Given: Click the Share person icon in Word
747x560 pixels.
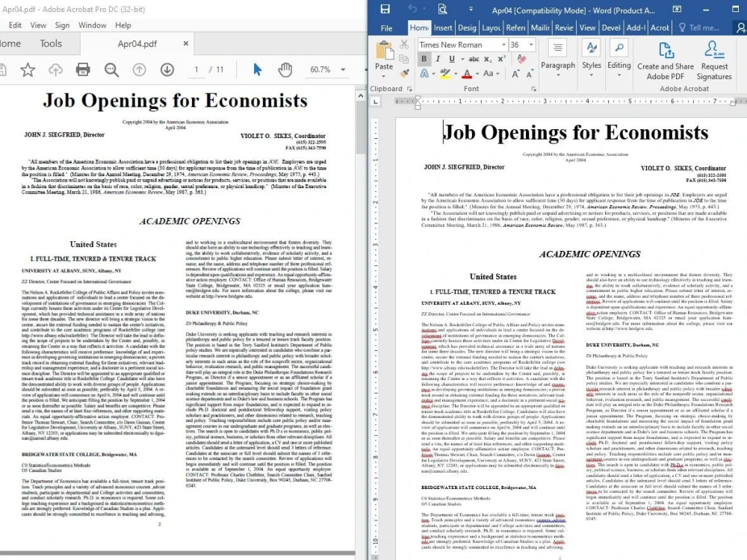Looking at the screenshot, I should [740, 28].
